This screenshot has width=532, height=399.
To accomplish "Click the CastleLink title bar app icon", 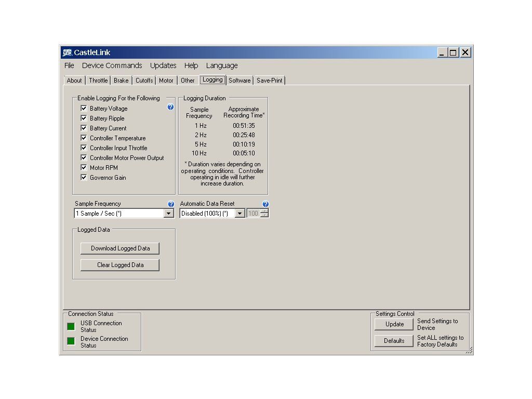I will click(x=67, y=52).
